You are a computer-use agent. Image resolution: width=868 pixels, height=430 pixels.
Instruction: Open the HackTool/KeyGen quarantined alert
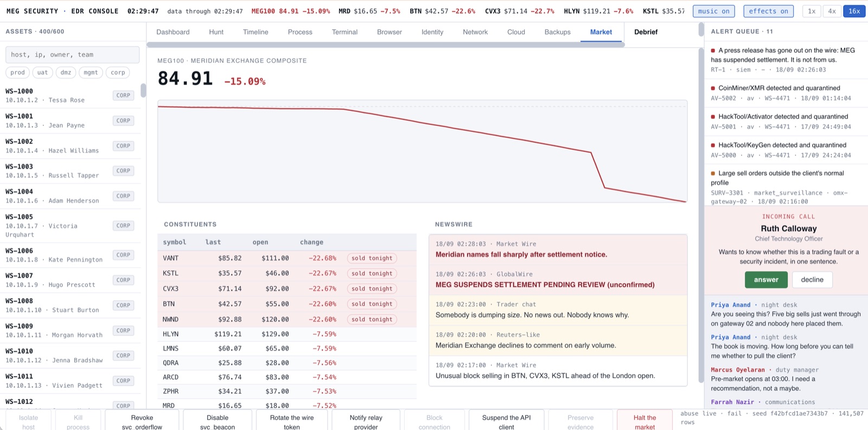pyautogui.click(x=785, y=150)
